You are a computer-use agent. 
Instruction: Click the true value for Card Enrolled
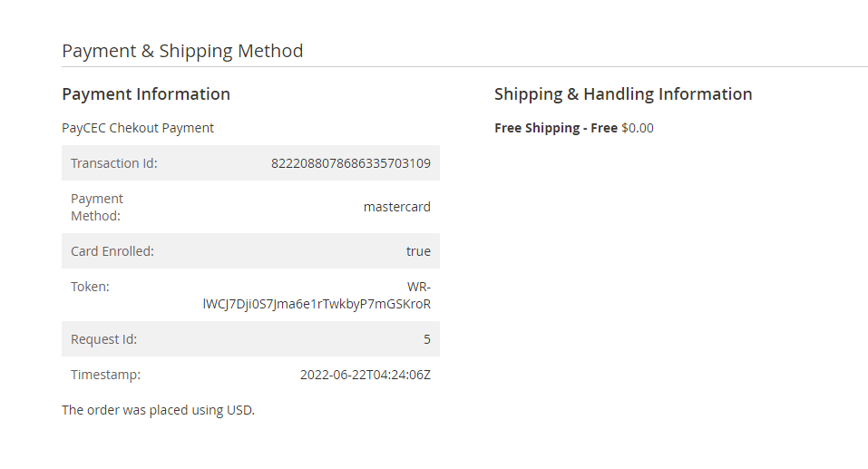pos(418,251)
